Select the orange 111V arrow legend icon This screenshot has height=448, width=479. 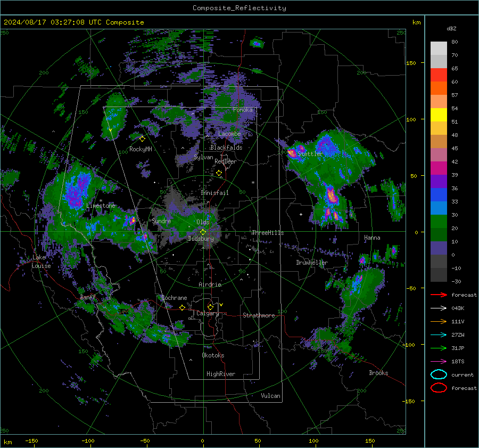pos(439,321)
